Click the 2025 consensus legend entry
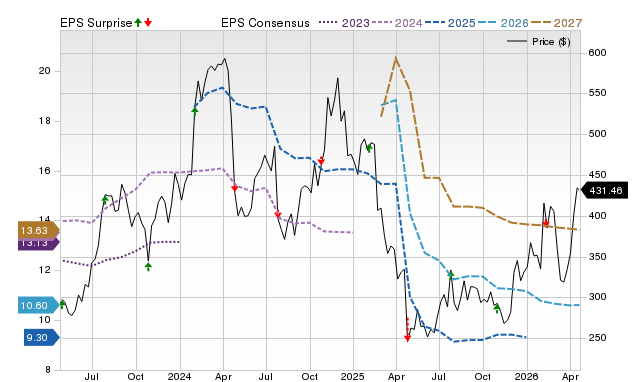This screenshot has width=640, height=382. click(450, 23)
